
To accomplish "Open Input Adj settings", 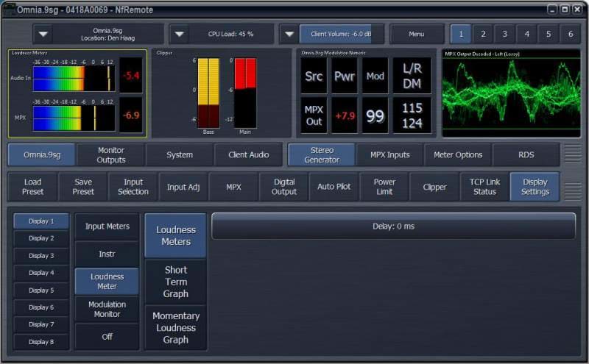I will pyautogui.click(x=183, y=187).
